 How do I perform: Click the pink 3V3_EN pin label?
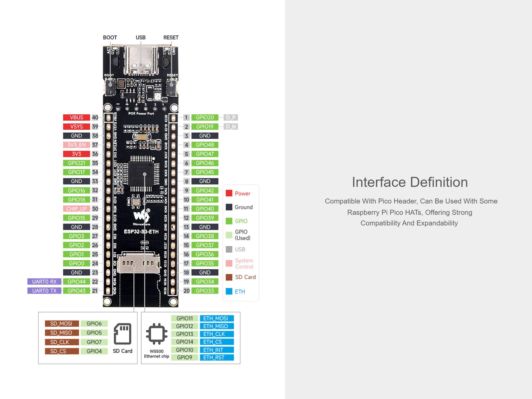tap(76, 145)
